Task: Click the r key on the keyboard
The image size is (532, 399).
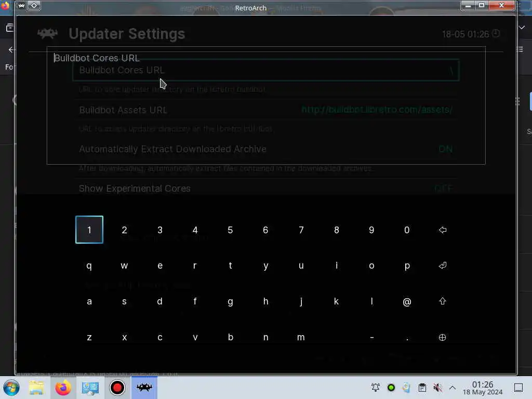Action: coord(195,265)
